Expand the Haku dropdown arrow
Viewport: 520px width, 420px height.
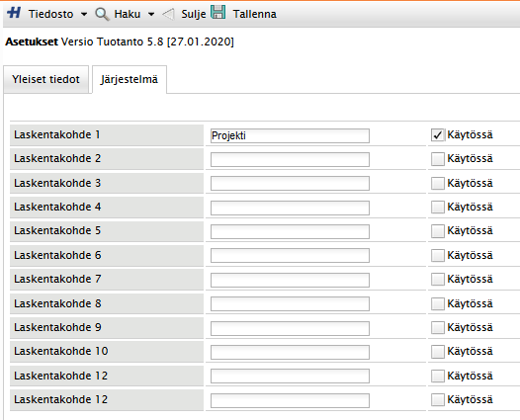[151, 14]
